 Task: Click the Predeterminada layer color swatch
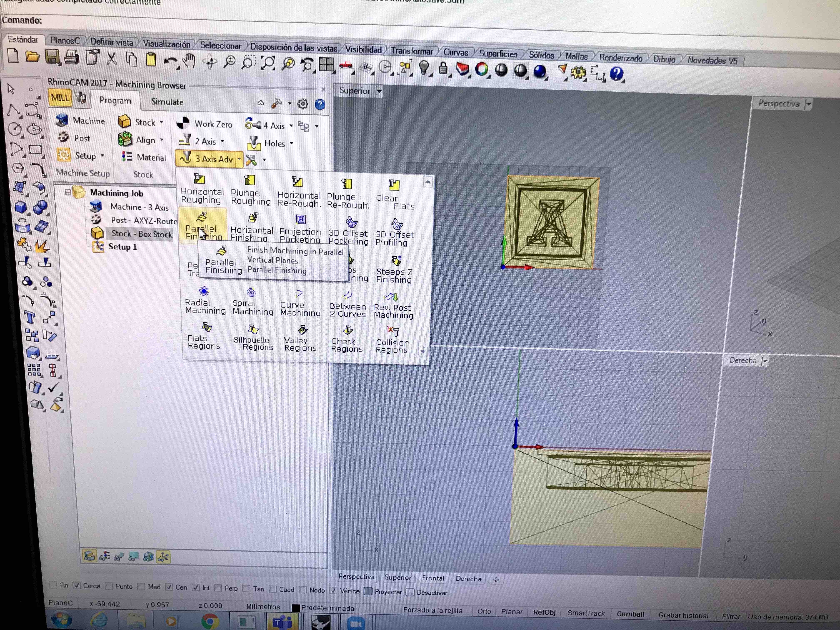pos(295,607)
